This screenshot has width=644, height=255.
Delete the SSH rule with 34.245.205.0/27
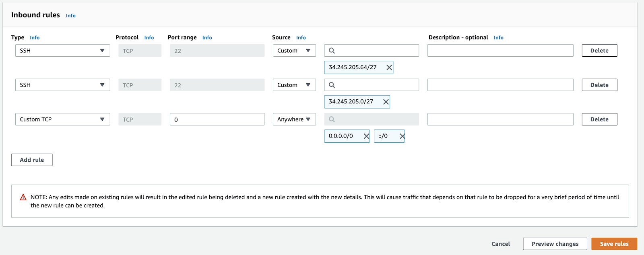(599, 85)
